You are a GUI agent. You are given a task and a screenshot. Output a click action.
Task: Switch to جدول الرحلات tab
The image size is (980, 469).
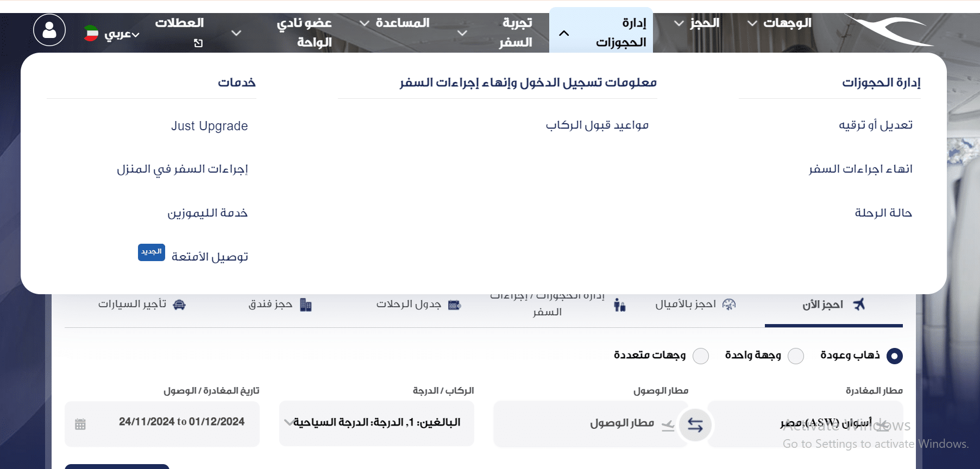point(419,305)
